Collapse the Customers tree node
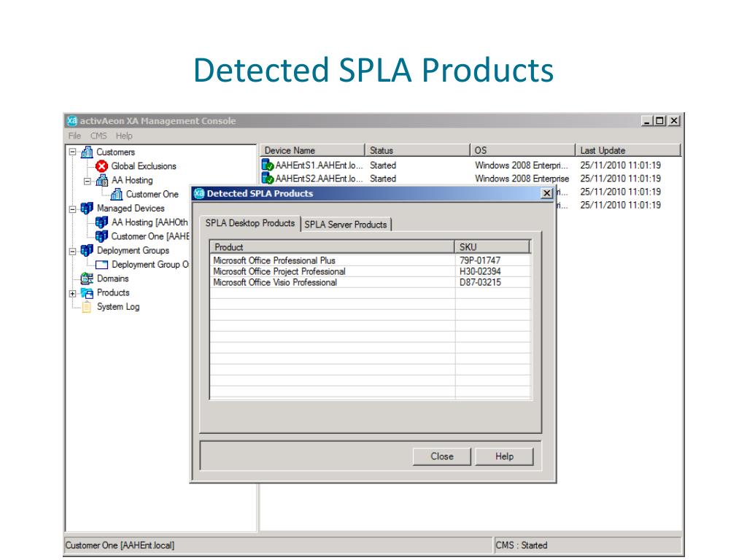 point(72,152)
